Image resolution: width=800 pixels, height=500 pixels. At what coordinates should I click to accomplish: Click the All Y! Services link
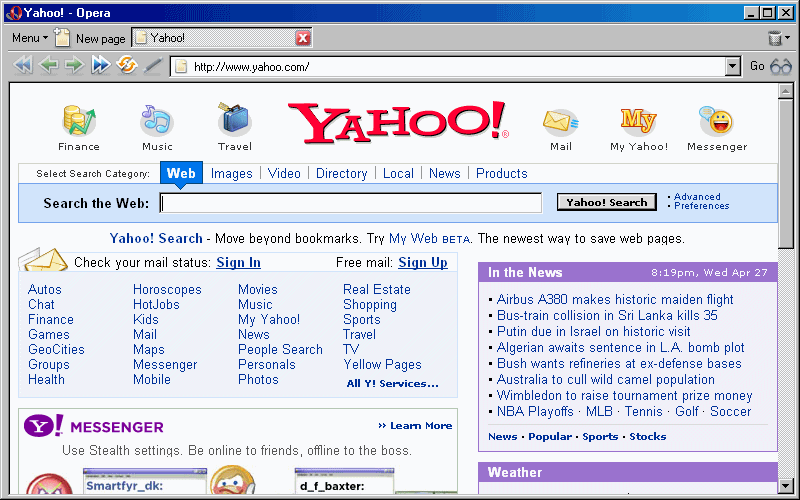pos(392,384)
